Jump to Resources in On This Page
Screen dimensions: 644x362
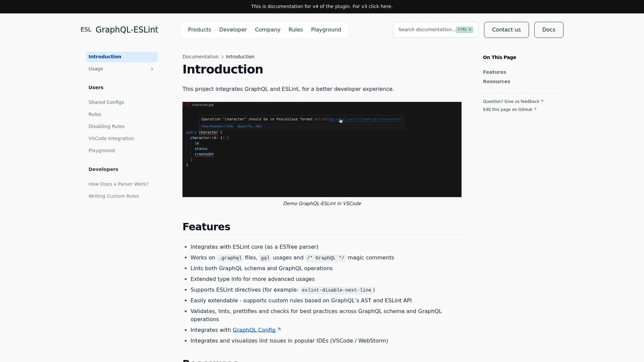[496, 82]
